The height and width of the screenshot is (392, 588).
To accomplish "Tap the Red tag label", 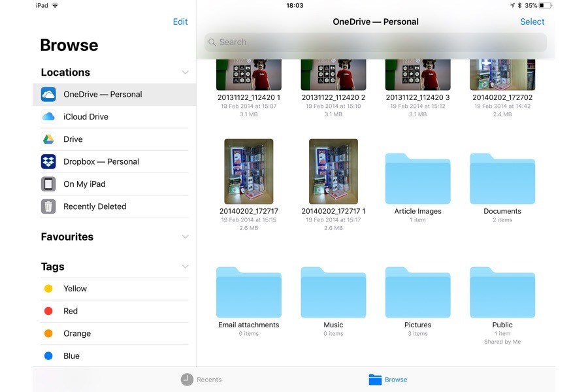I will click(x=71, y=311).
